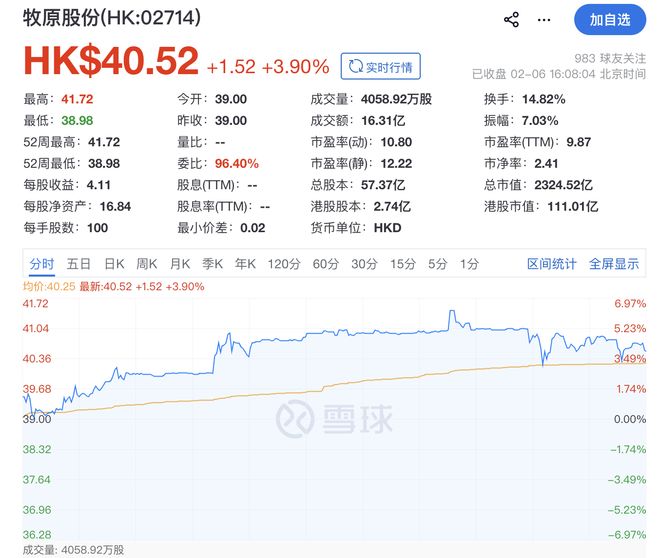Choose the 5分 interval tab
The width and height of the screenshot is (660, 558).
click(x=438, y=264)
